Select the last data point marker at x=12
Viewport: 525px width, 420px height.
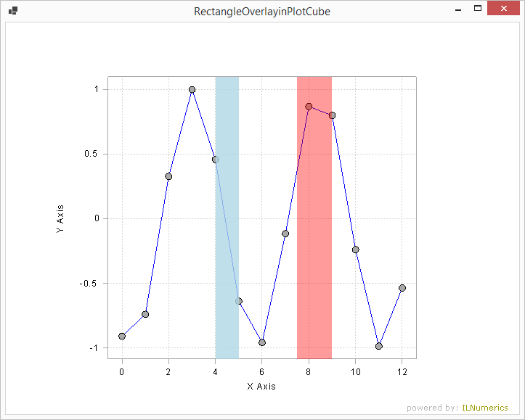click(402, 288)
